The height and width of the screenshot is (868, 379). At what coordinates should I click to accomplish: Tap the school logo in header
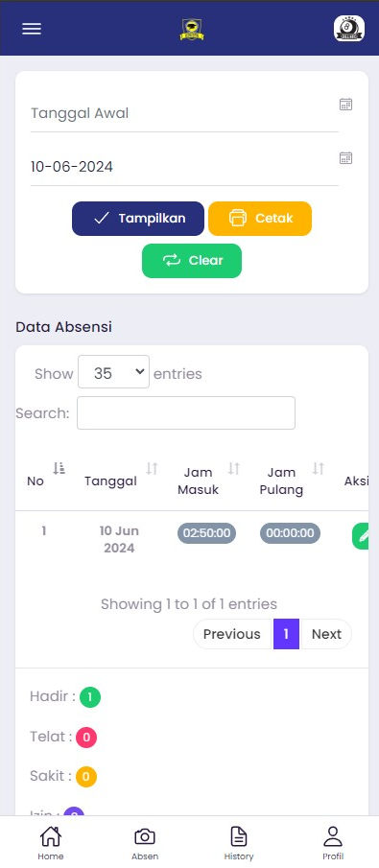(192, 30)
